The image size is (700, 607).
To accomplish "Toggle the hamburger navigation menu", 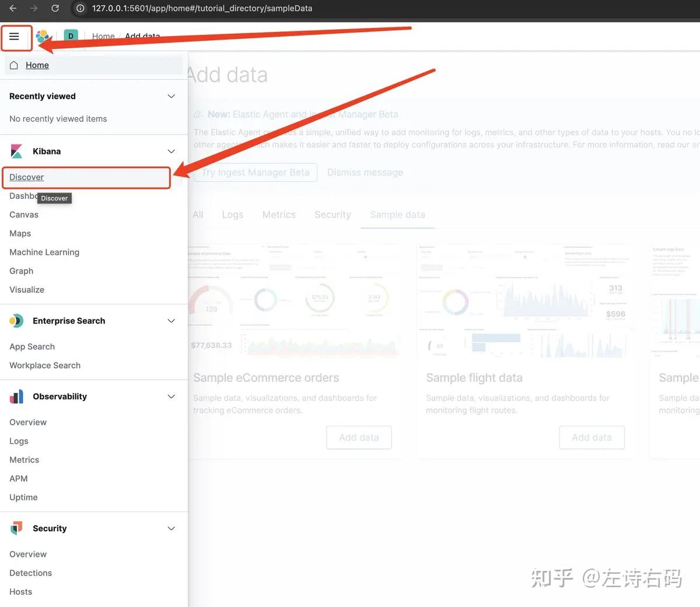I will point(15,36).
